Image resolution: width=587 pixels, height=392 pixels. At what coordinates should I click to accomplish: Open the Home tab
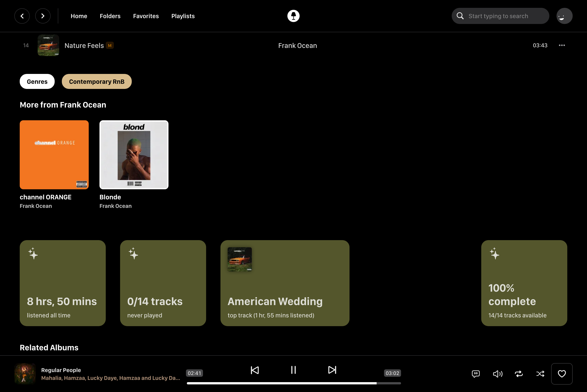point(79,16)
